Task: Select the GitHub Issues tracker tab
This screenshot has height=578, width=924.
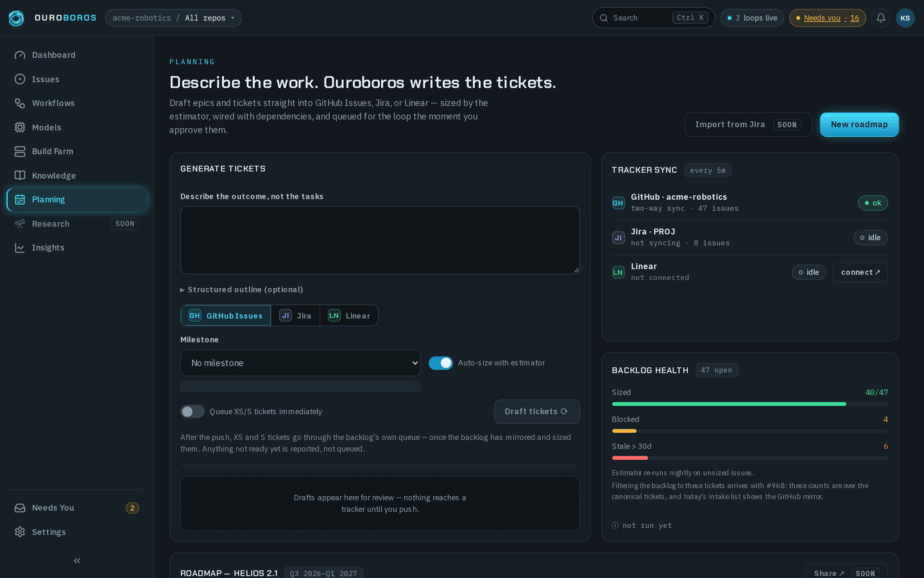Action: (x=226, y=315)
